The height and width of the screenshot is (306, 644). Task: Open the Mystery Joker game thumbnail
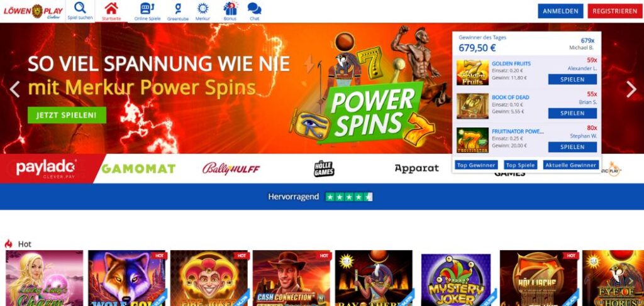point(456,280)
